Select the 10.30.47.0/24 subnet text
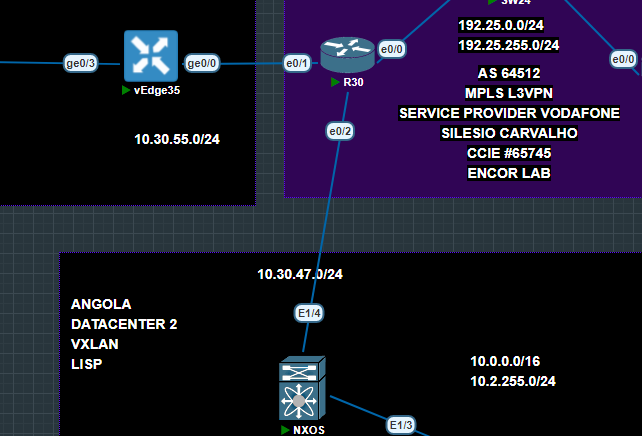 pos(300,274)
